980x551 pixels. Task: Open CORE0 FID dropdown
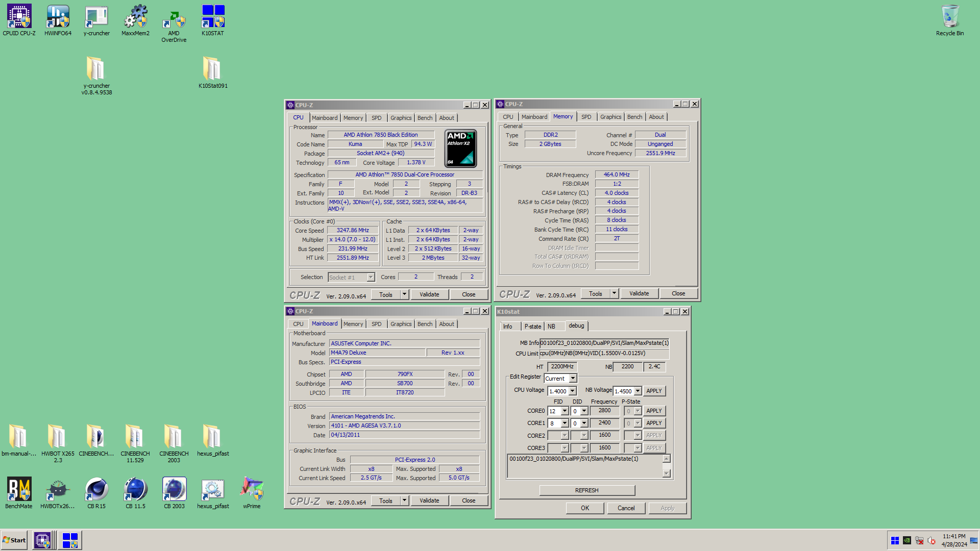[x=565, y=411]
